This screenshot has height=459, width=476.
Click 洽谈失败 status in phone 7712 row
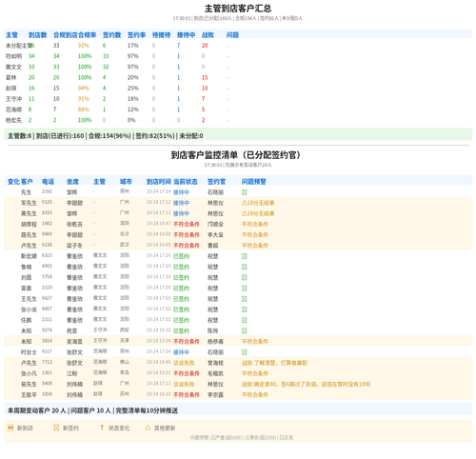click(184, 363)
